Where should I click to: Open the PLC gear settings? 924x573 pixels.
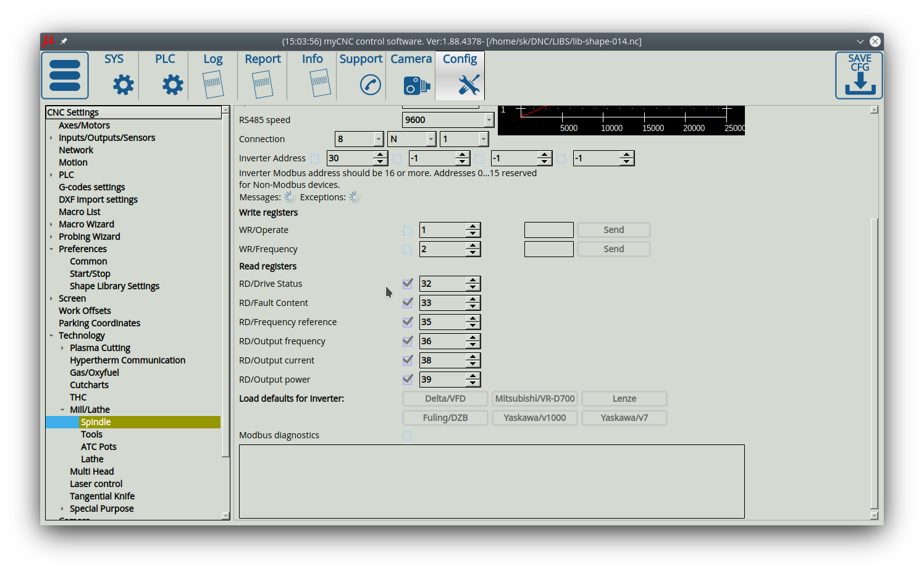click(x=172, y=85)
